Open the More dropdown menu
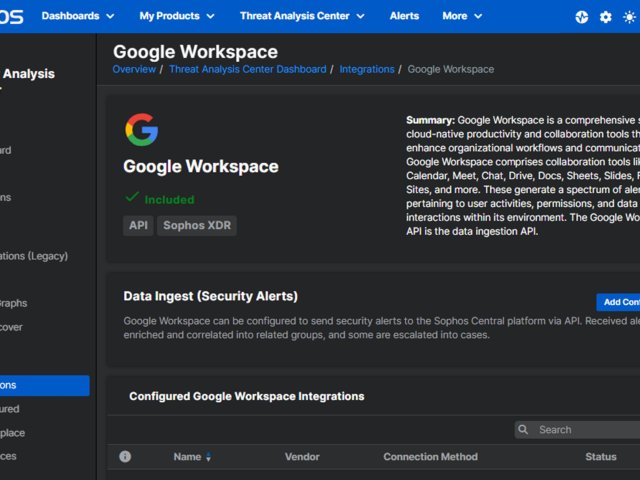The image size is (640, 480). (462, 16)
